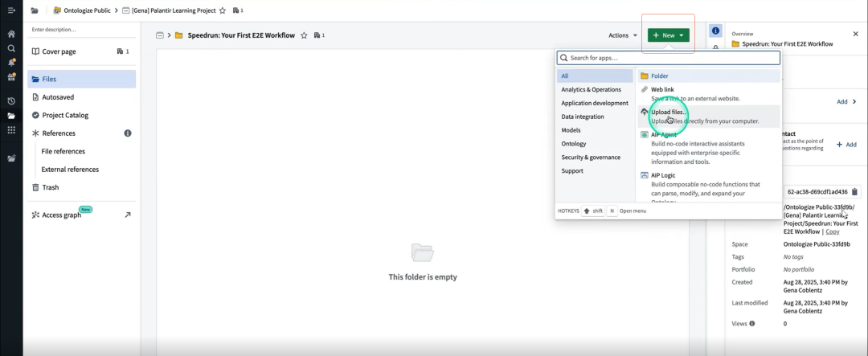Screen dimensions: 868x356
Task: Choose AIP Agent option
Action: 709,148
